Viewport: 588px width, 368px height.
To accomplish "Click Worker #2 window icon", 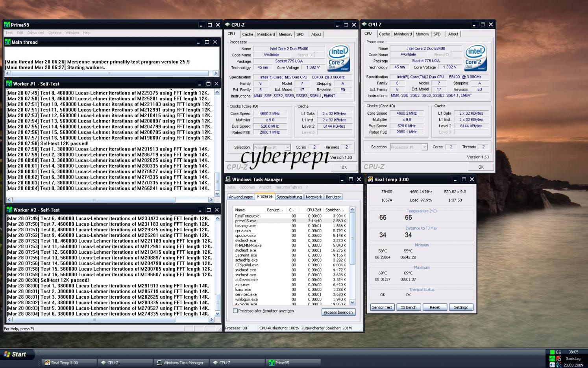I will [x=9, y=210].
